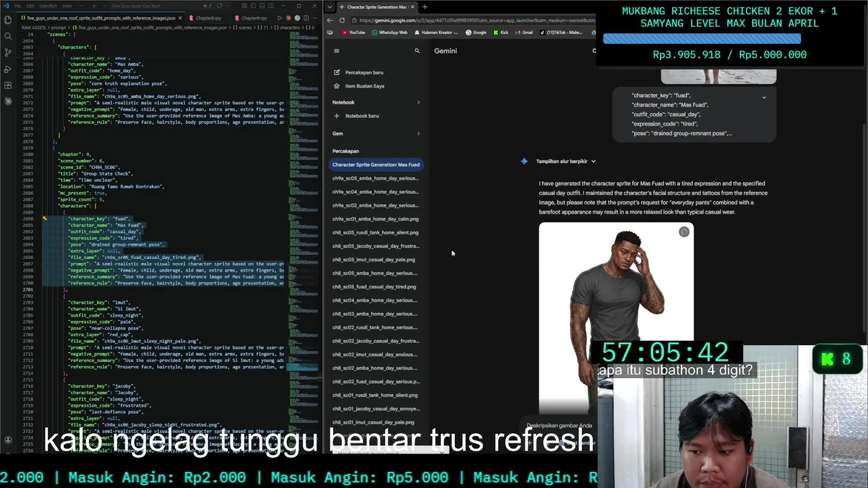Open ch8_sc05_rusdi_tank_home_silent.png conversation
The image size is (868, 488).
click(x=376, y=232)
